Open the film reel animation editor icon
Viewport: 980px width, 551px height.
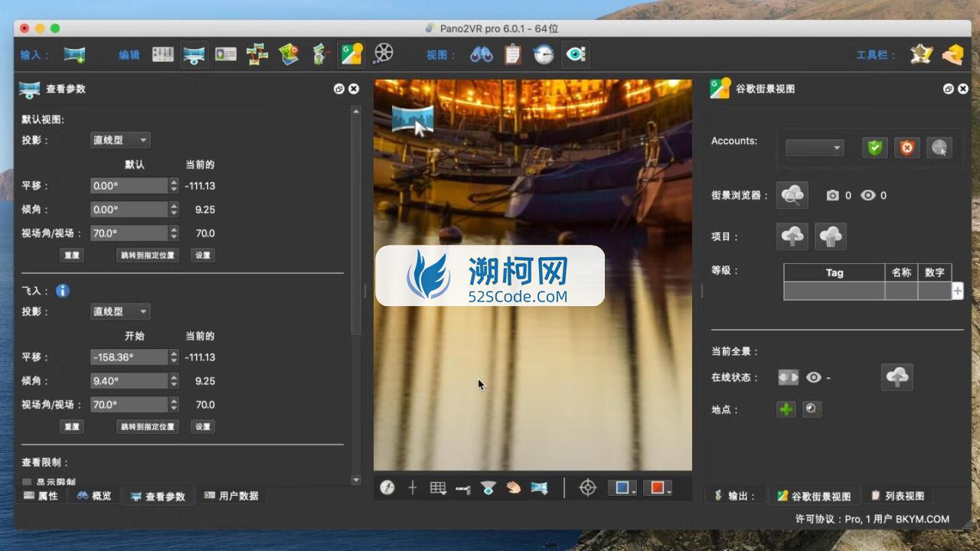384,54
